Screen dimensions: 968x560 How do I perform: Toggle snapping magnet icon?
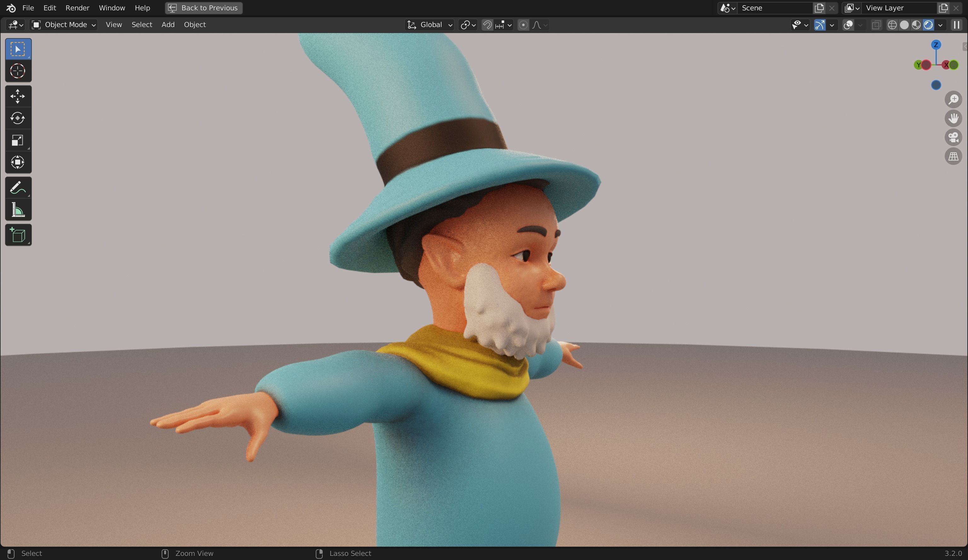pos(487,25)
